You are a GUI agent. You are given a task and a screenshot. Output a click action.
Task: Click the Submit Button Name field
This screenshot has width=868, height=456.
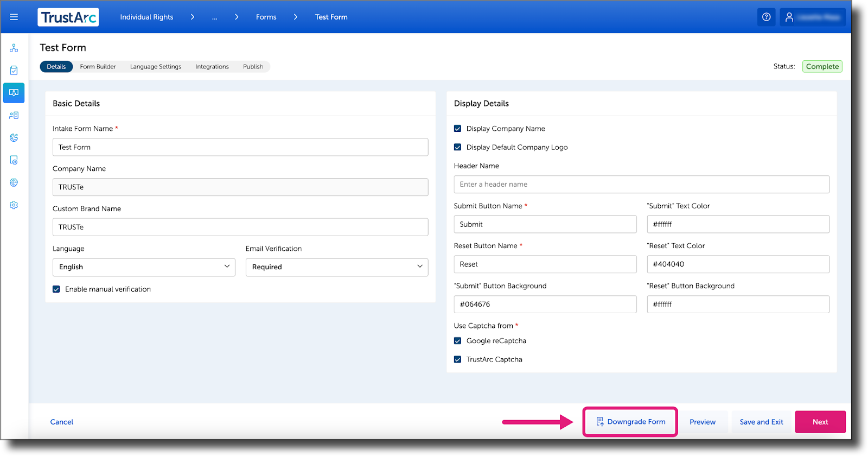[545, 224]
